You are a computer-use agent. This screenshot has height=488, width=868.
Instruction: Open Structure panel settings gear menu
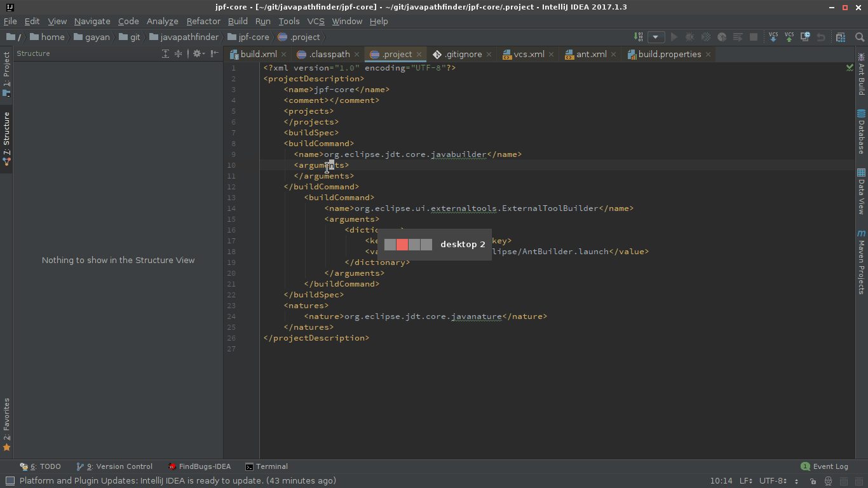click(197, 53)
